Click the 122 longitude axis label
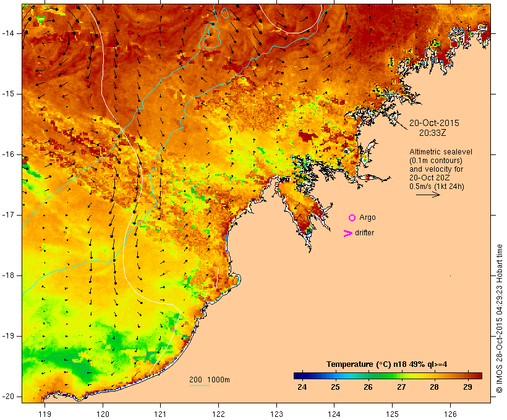This screenshot has height=420, width=507. click(218, 414)
